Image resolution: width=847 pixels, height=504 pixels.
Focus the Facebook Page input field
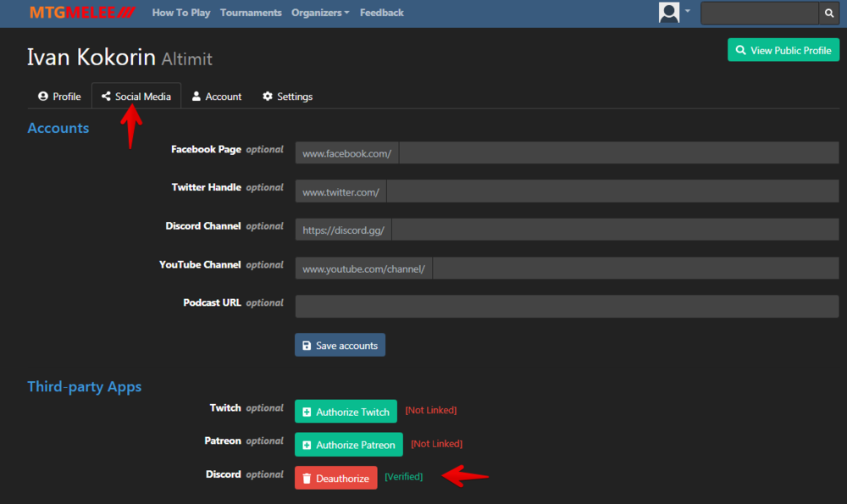point(618,153)
